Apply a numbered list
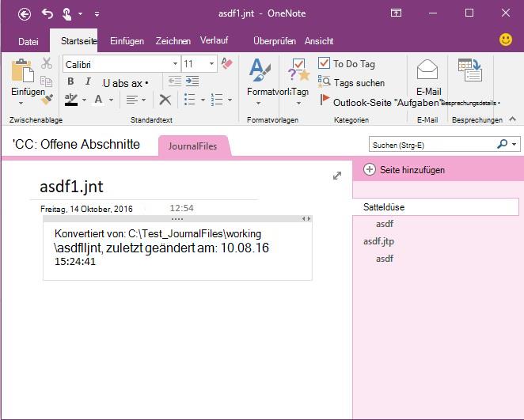This screenshot has height=420, width=524. (217, 100)
